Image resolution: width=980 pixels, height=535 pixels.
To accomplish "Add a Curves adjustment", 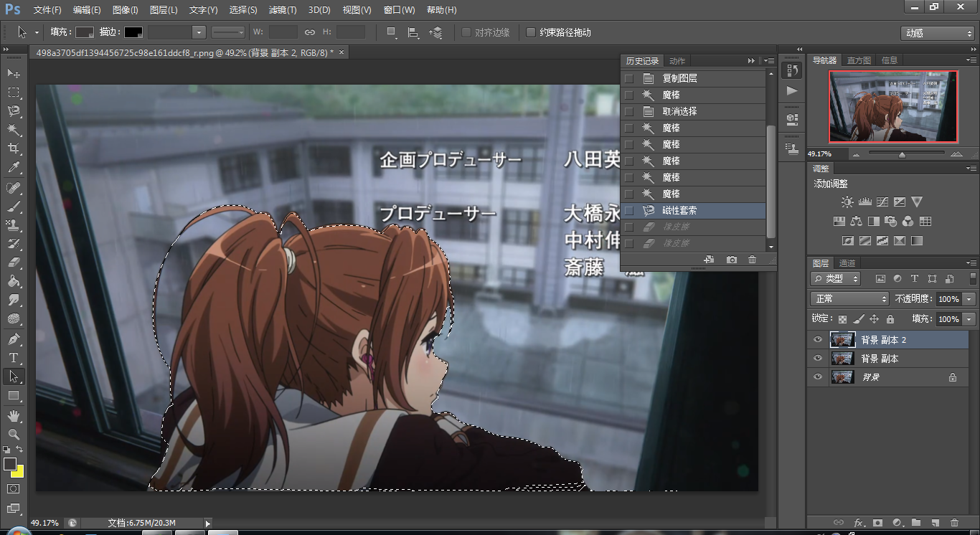I will [x=882, y=202].
